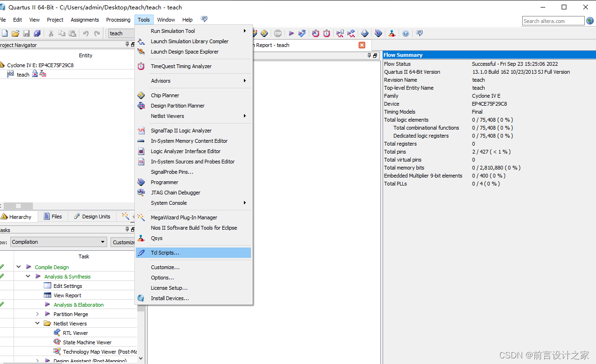Undo the last action in toolbar
The image size is (596, 364).
pyautogui.click(x=86, y=33)
